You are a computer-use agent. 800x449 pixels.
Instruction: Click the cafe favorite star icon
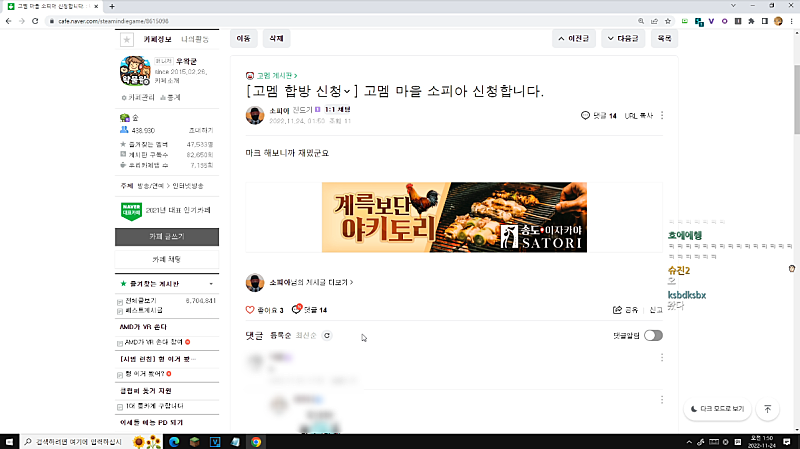pos(127,39)
